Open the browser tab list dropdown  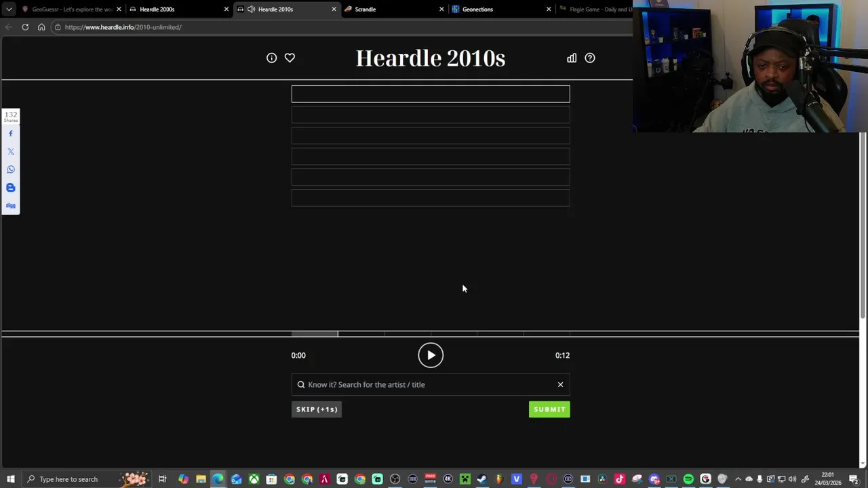click(9, 9)
